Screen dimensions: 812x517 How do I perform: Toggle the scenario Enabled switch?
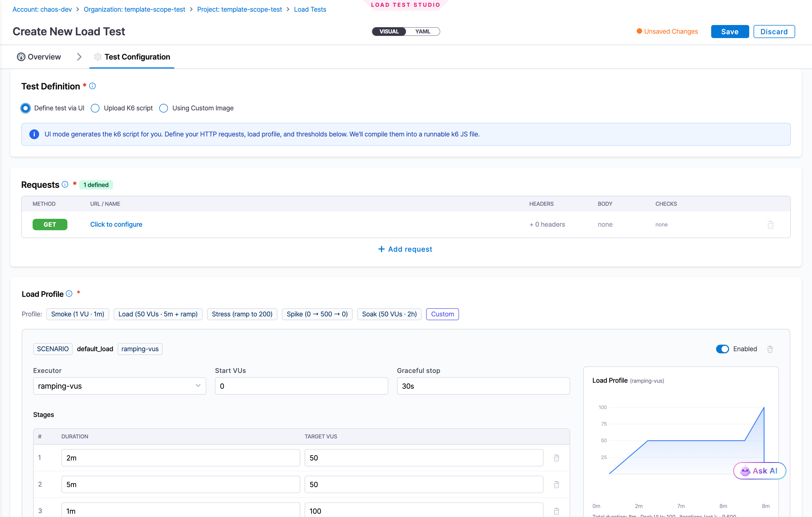click(x=722, y=349)
